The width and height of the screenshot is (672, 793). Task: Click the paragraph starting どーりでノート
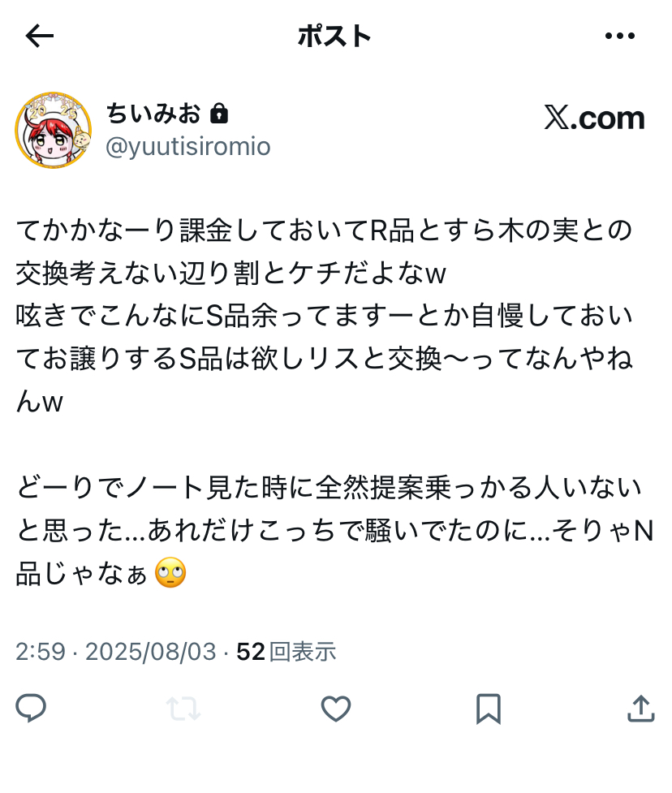click(x=334, y=530)
